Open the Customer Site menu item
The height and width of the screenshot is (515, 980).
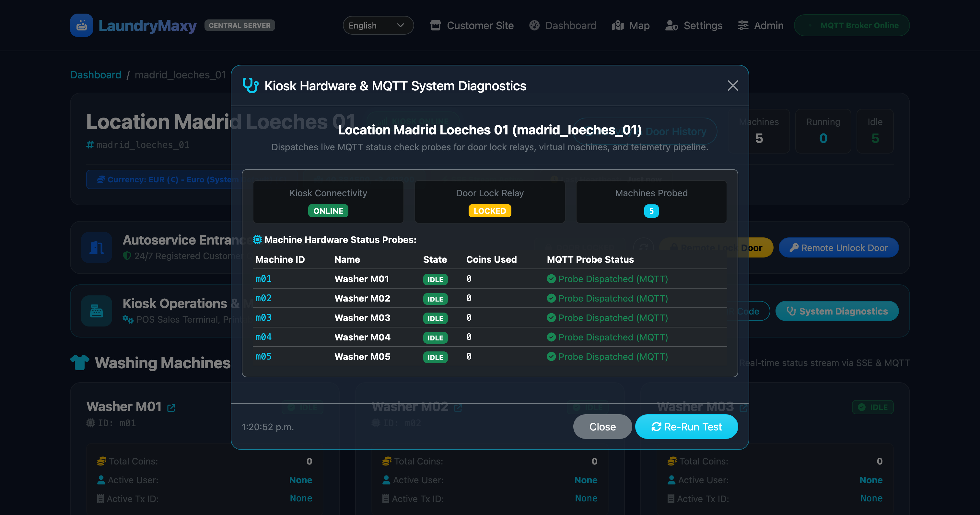coord(472,26)
